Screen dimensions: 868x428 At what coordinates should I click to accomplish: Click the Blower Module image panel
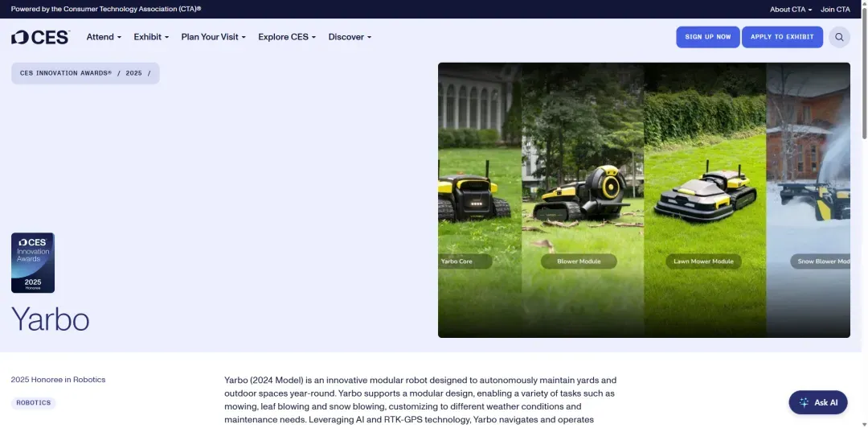click(583, 200)
